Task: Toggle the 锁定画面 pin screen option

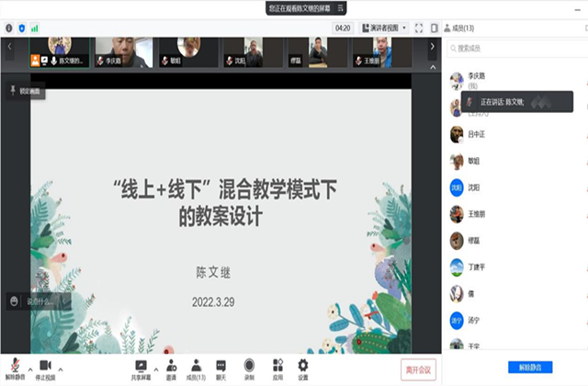Action: (x=26, y=91)
